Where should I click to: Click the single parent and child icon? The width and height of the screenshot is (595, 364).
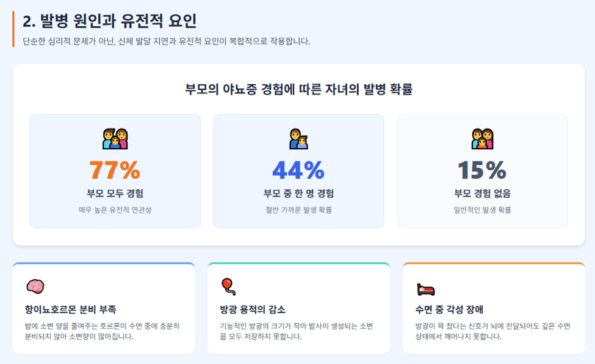click(298, 139)
